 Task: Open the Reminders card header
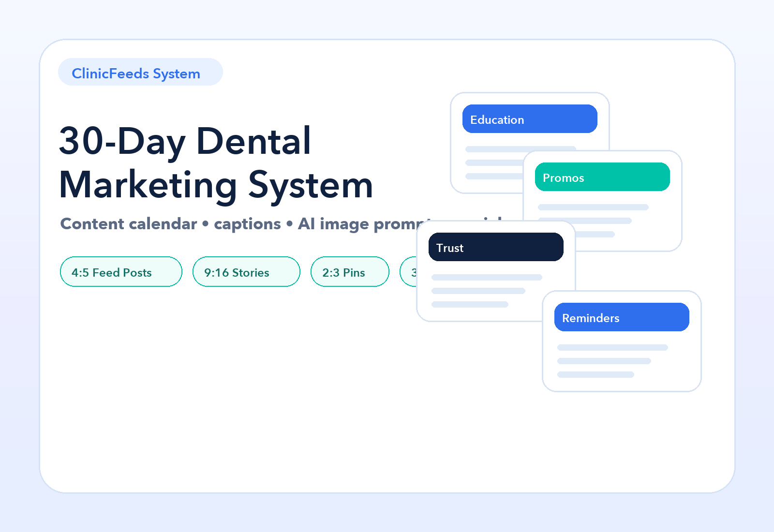tap(622, 317)
